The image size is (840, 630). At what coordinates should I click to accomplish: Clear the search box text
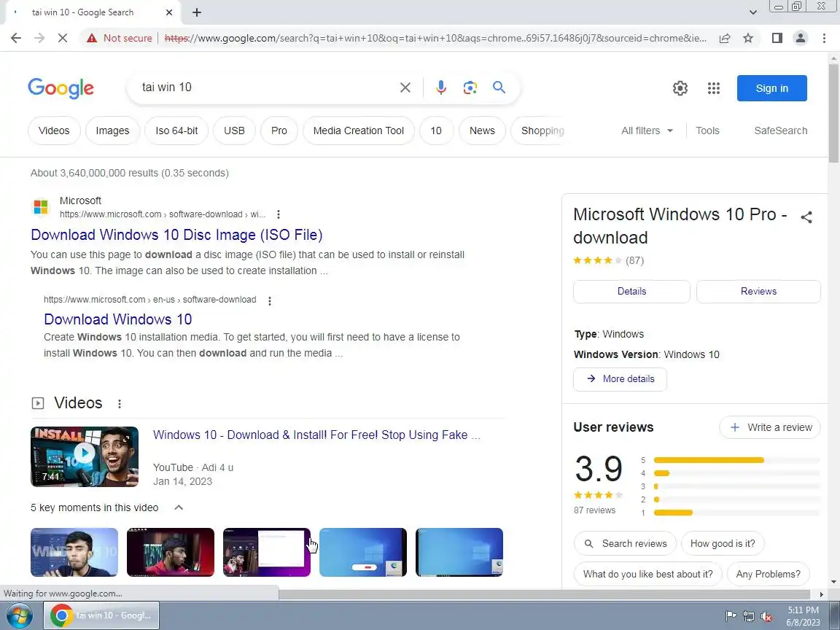coord(405,87)
